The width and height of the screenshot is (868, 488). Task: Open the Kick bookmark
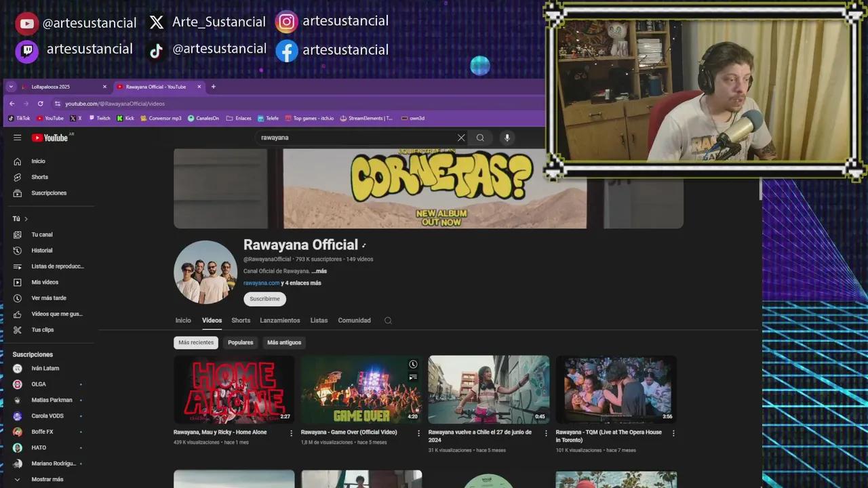tap(125, 118)
